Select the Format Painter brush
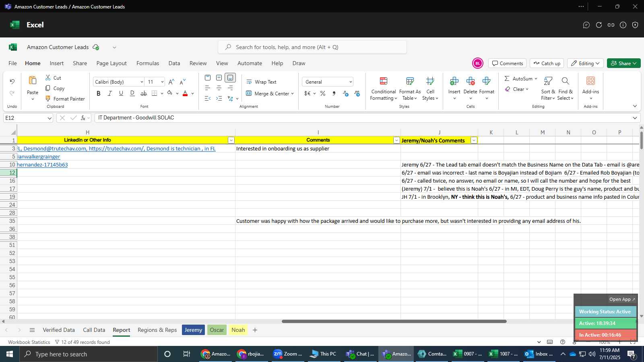This screenshot has width=644, height=362. (x=48, y=99)
